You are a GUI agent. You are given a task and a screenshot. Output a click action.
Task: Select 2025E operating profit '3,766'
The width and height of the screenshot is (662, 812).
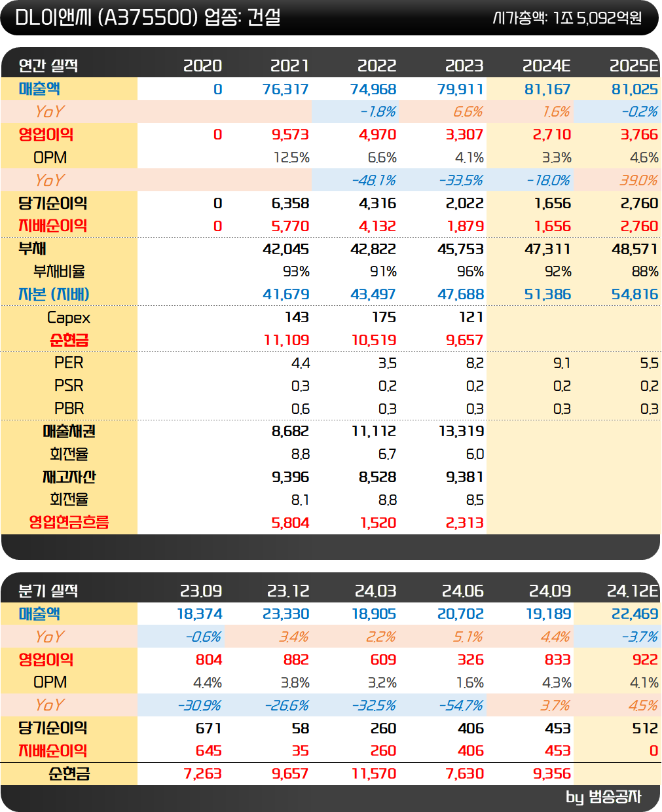[x=639, y=135]
